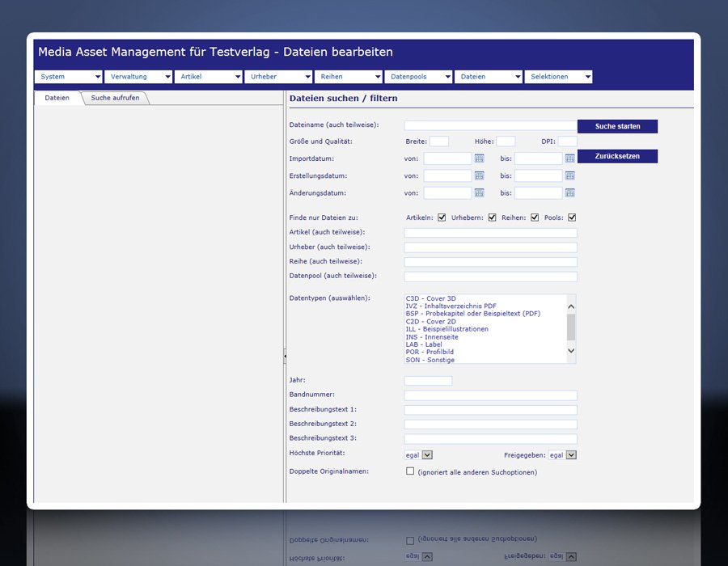Screen dimensions: 728x566
Task: Focus the Beschreibungstext 2 field
Action: [491, 424]
